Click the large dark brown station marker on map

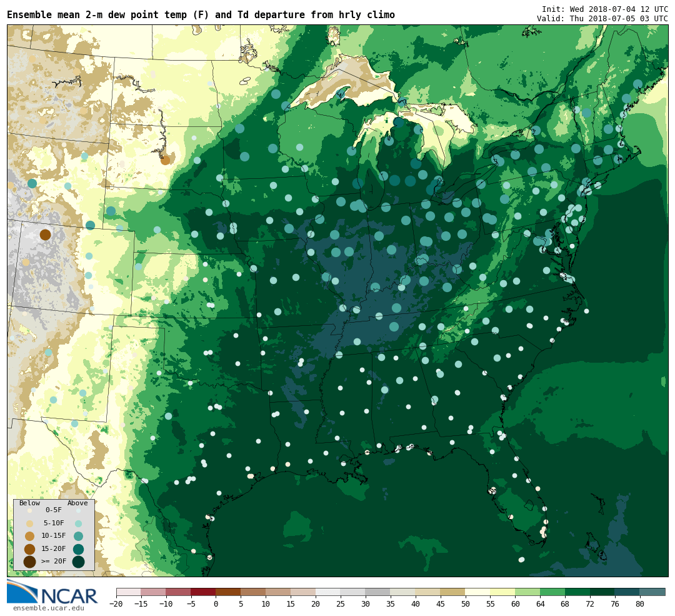pyautogui.click(x=45, y=235)
